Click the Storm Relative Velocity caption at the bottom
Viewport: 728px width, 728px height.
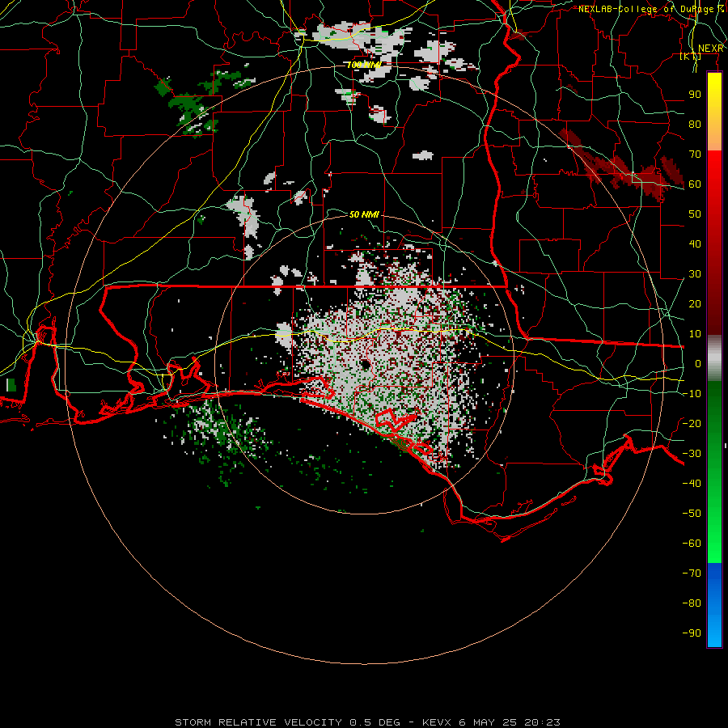click(x=367, y=722)
